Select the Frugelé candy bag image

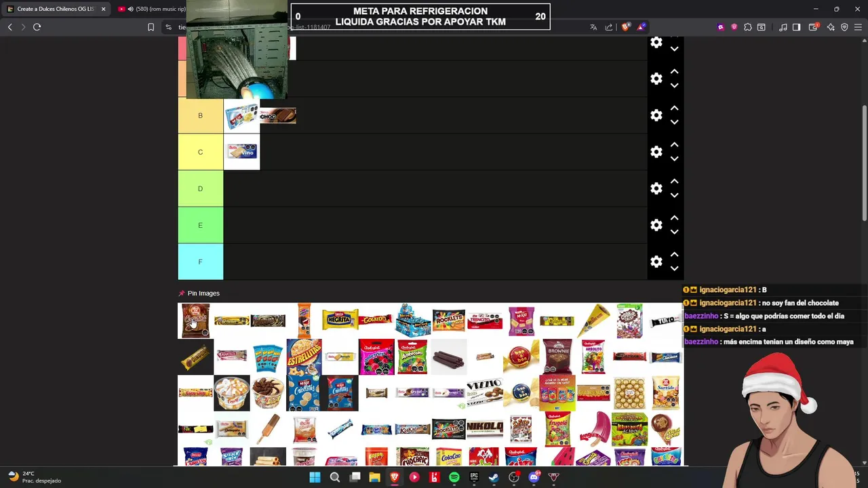coord(557,428)
